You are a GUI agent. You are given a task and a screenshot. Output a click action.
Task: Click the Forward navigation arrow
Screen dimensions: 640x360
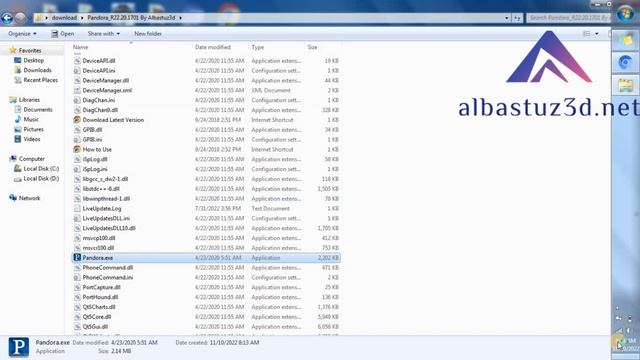[20, 18]
